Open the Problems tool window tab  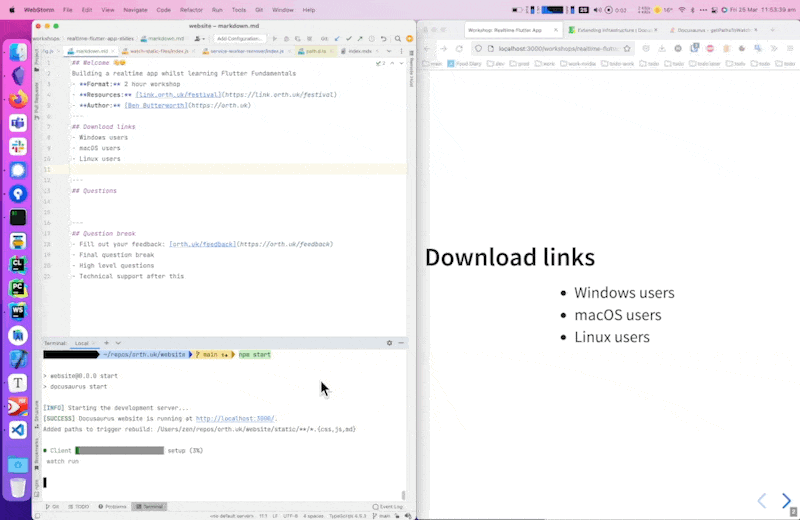tap(112, 507)
